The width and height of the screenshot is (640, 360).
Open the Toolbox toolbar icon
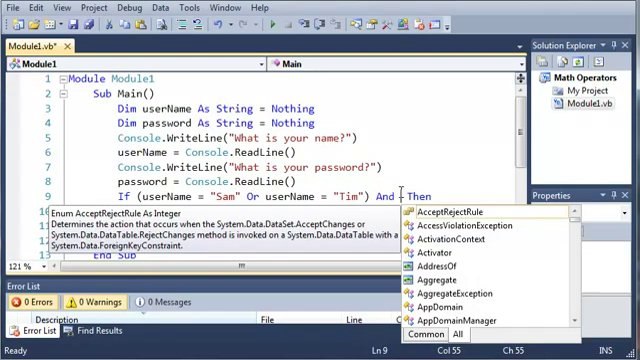click(387, 24)
